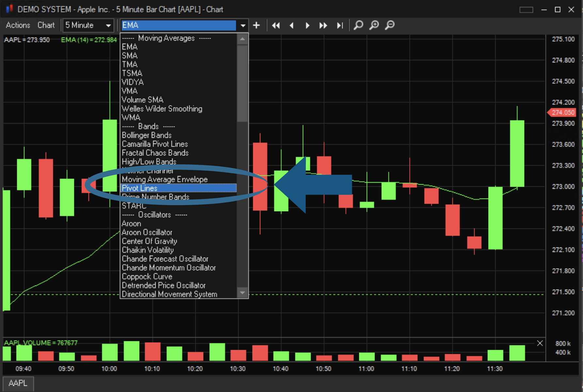Image resolution: width=583 pixels, height=392 pixels.
Task: Pick Aroon Oscillator from the list
Action: 147,232
